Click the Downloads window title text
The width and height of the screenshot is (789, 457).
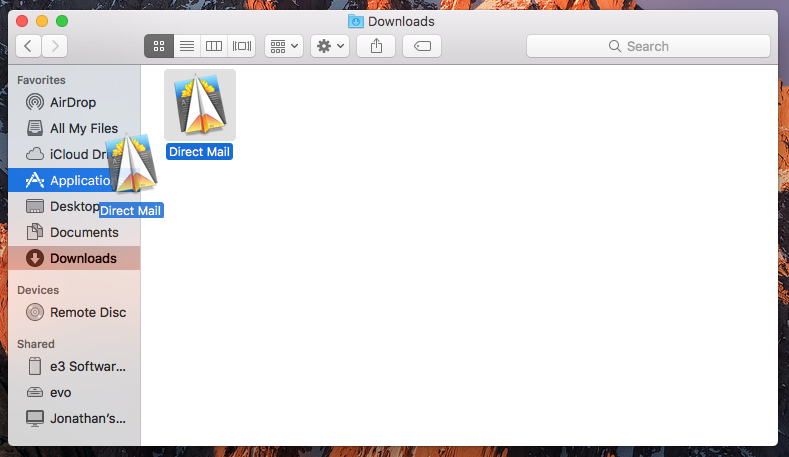tap(401, 21)
